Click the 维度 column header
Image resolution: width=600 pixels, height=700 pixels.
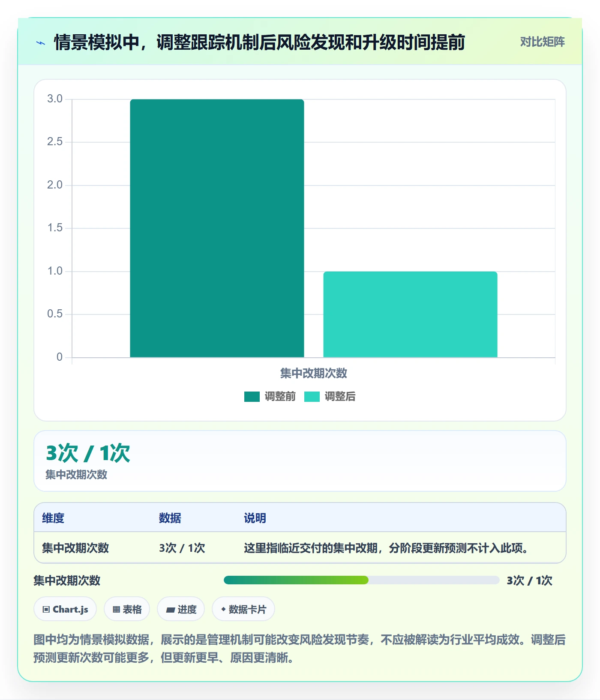point(53,518)
